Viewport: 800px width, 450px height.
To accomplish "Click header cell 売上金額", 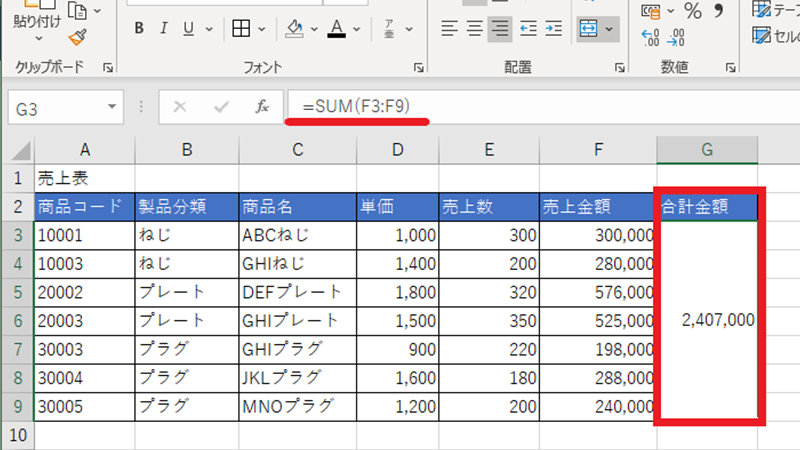I will [x=598, y=207].
